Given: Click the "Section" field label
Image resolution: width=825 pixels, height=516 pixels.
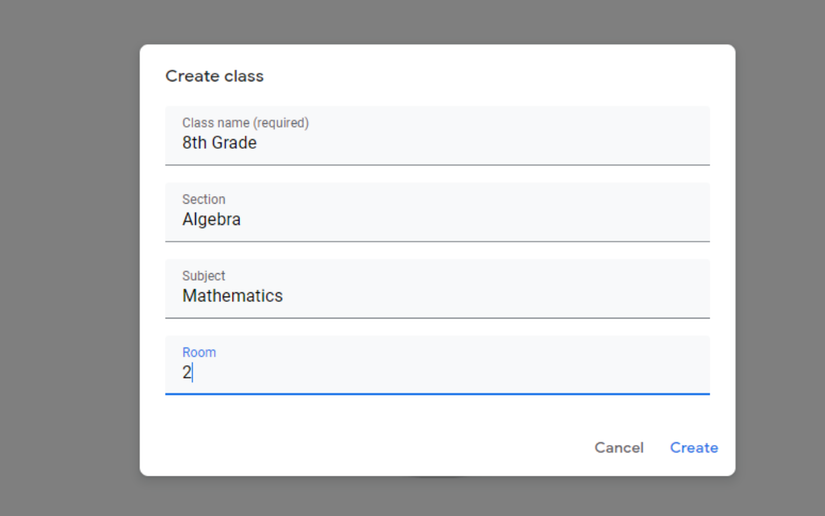Looking at the screenshot, I should 203,199.
